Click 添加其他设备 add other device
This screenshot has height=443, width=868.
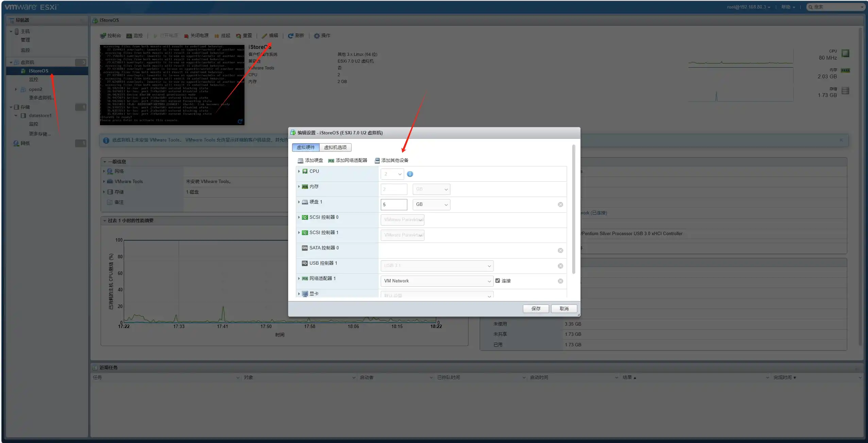(392, 160)
